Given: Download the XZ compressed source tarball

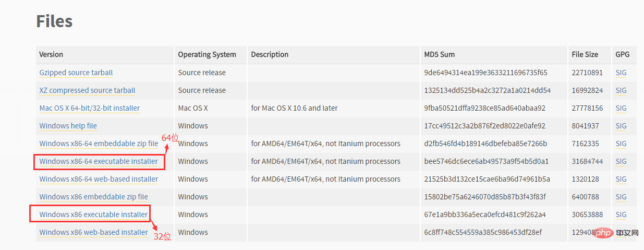Looking at the screenshot, I should [x=87, y=90].
